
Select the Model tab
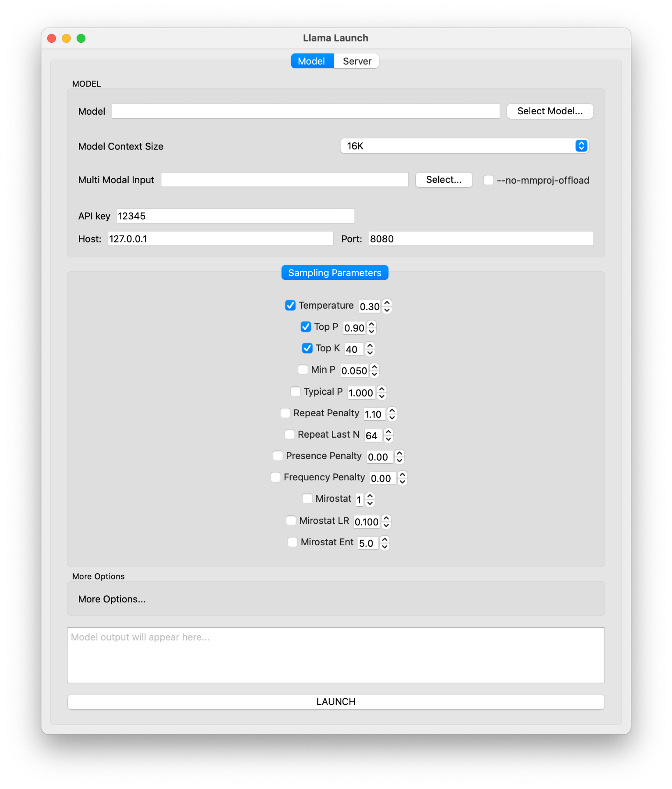tap(312, 61)
